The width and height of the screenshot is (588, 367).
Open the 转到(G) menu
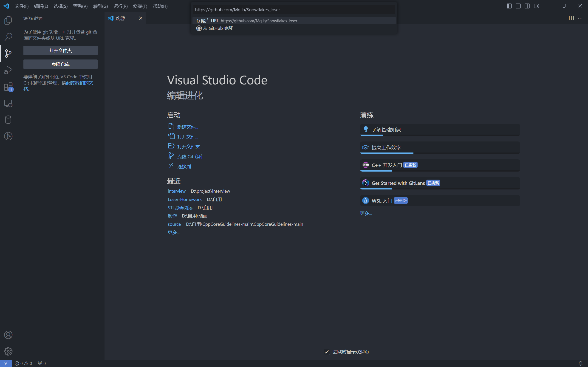(100, 6)
